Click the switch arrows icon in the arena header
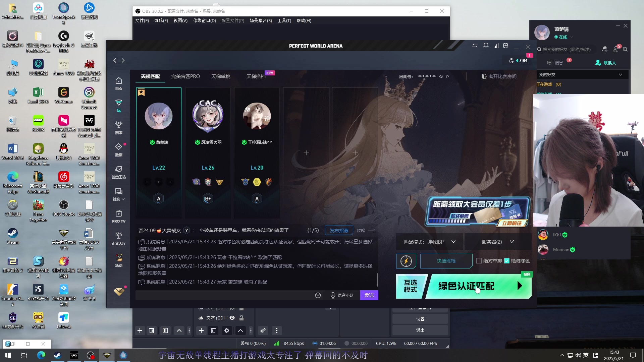The height and width of the screenshot is (362, 644). tap(475, 46)
